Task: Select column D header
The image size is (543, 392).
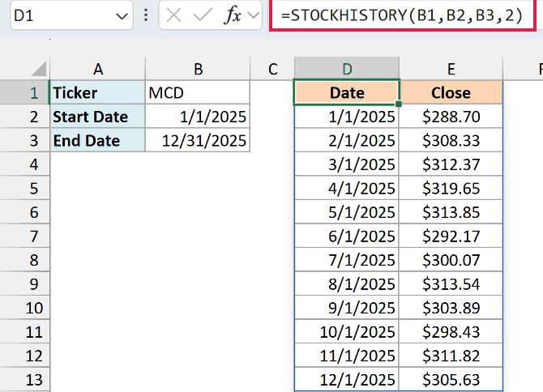Action: (x=347, y=69)
